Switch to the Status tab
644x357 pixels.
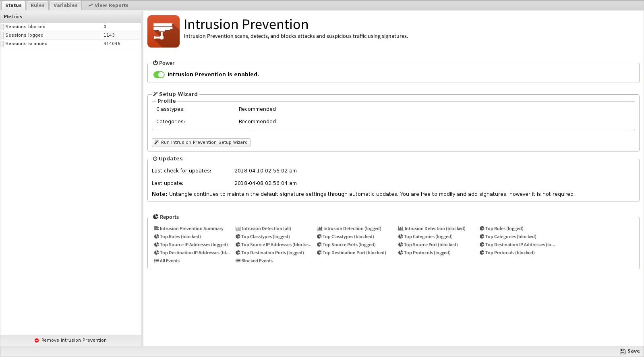pyautogui.click(x=13, y=5)
